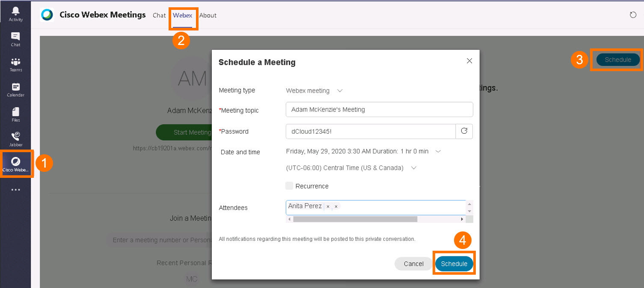Enable the Recurrence checkbox
Screen dimensions: 644x288
click(x=290, y=186)
